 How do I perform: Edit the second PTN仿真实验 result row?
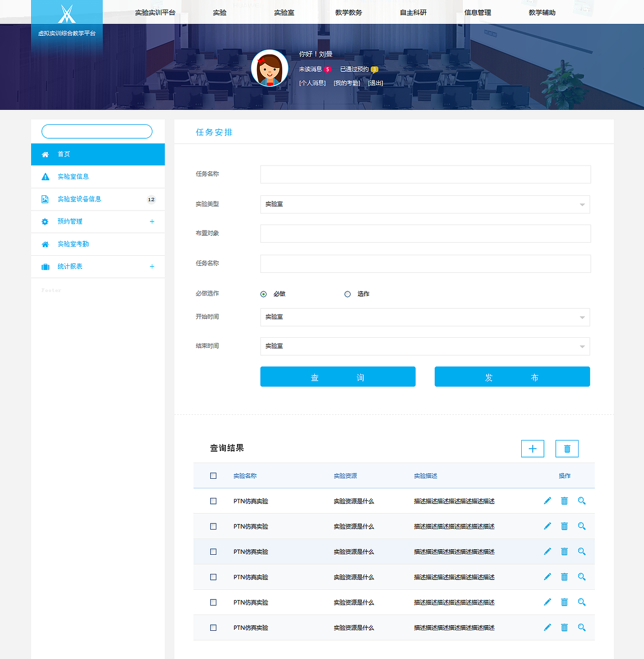tap(547, 526)
